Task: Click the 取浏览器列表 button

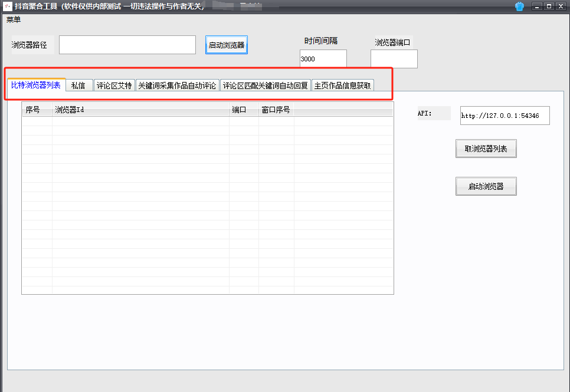Action: 486,149
